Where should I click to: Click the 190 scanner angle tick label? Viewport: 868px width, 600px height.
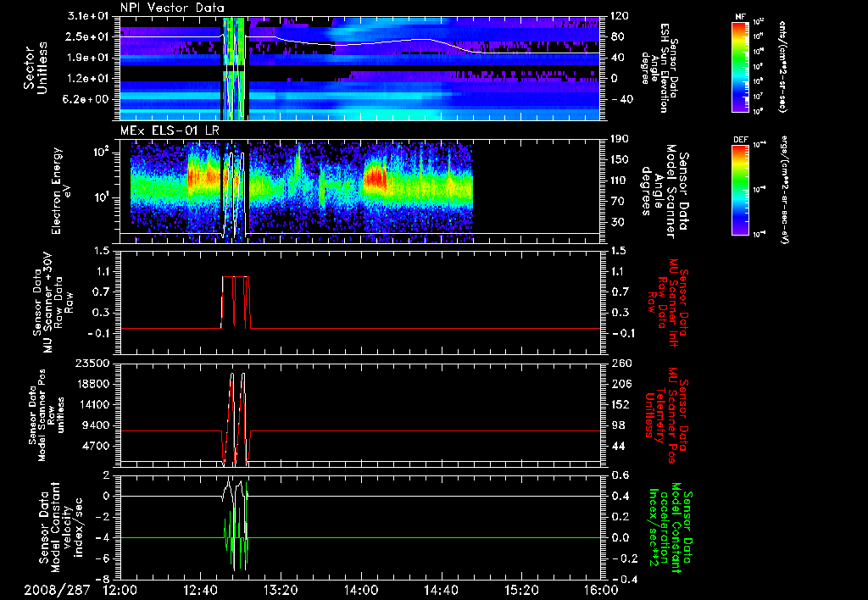(x=620, y=139)
